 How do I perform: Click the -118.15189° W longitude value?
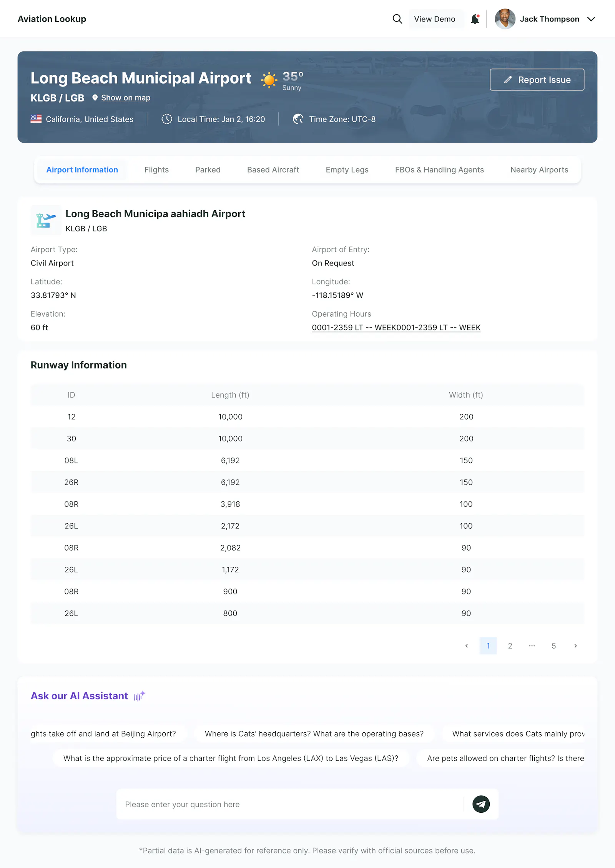point(337,295)
